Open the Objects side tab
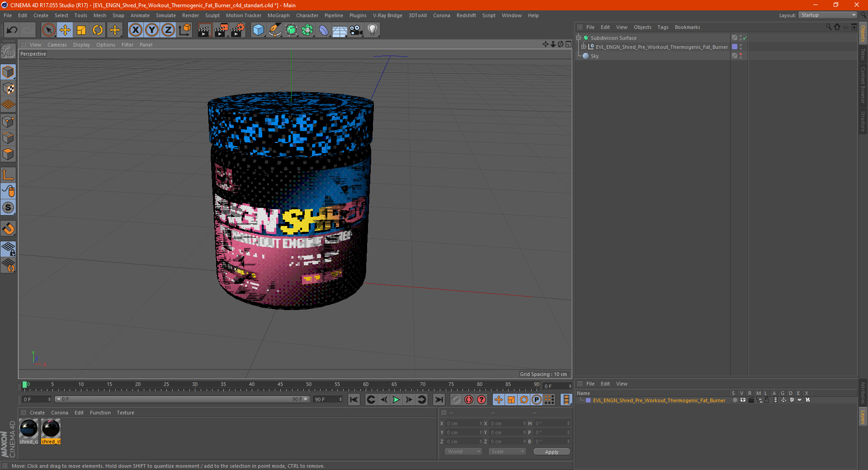868x470 pixels. (863, 34)
